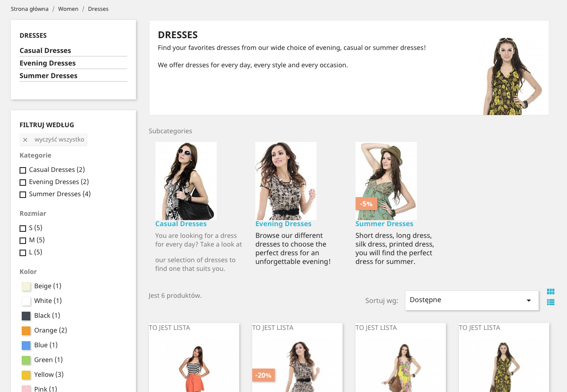The image size is (567, 392).
Task: Tick the size M checkbox
Action: pyautogui.click(x=23, y=240)
